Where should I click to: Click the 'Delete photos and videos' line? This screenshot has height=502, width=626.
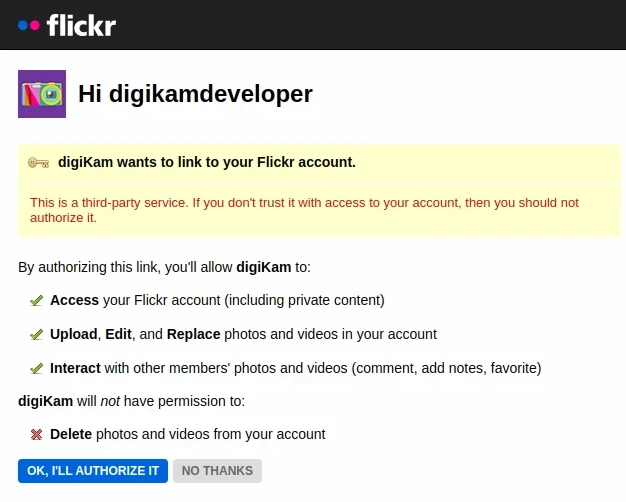coord(187,434)
